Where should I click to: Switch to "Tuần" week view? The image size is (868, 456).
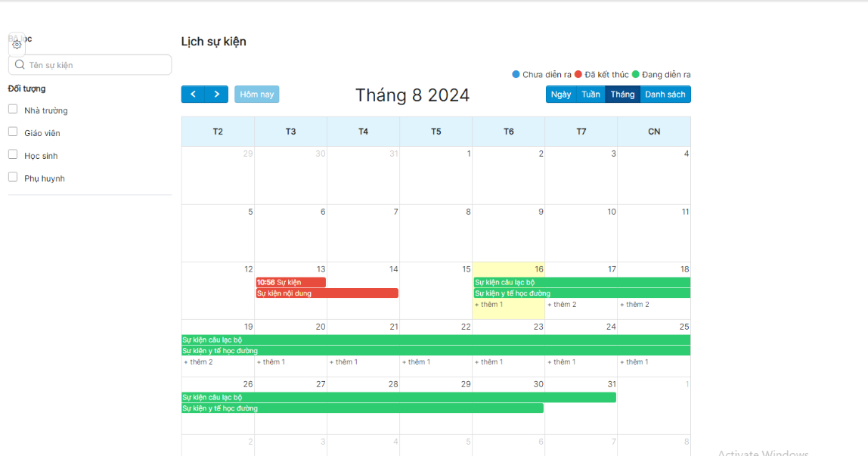591,95
